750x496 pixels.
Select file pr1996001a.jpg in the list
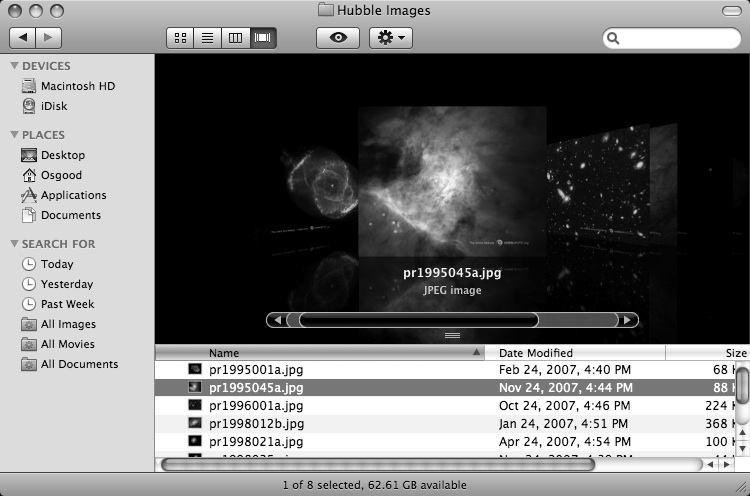(x=256, y=406)
